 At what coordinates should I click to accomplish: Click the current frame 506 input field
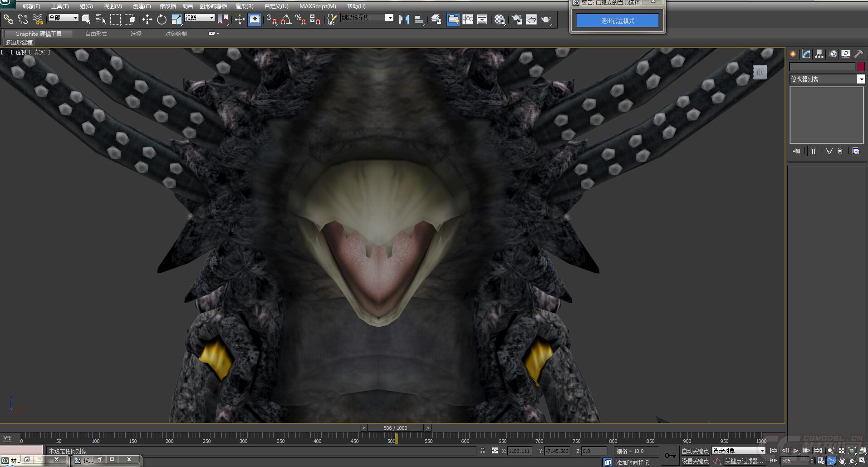point(795,461)
